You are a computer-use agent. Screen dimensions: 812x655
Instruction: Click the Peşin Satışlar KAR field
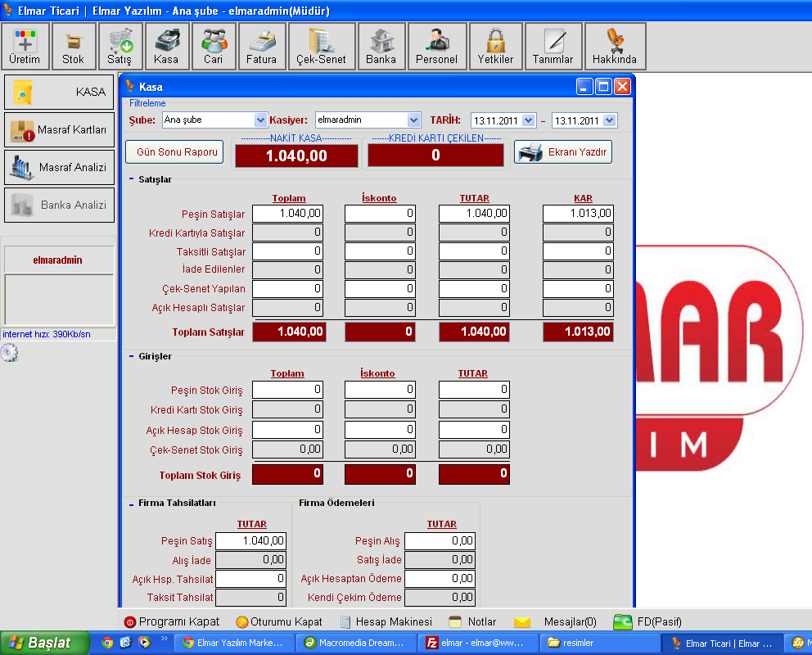(578, 214)
